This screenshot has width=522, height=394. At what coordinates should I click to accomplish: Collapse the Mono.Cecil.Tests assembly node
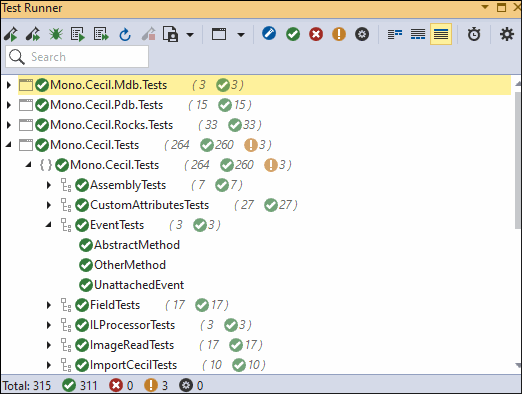tap(9, 144)
